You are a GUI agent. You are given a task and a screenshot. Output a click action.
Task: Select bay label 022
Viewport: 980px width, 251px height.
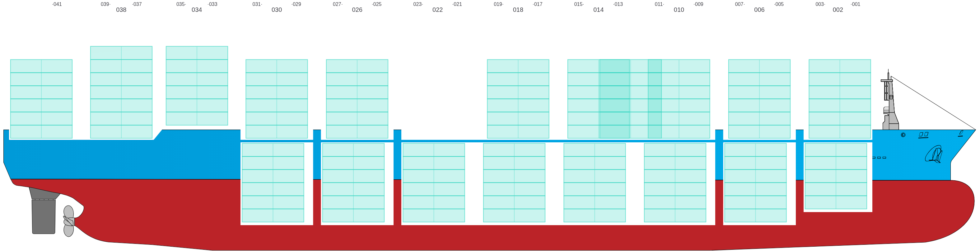(x=437, y=10)
